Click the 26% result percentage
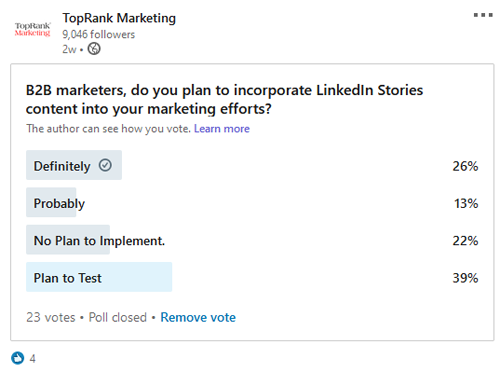The width and height of the screenshot is (500, 372). point(465,166)
